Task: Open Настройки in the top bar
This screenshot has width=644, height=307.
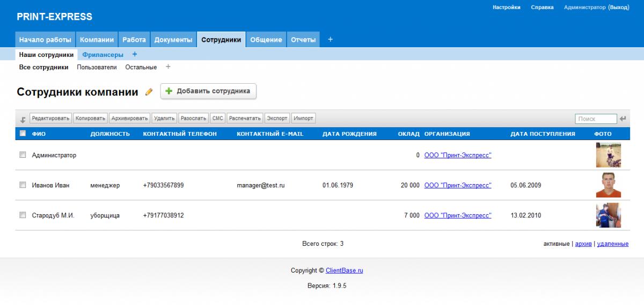Action: [506, 8]
